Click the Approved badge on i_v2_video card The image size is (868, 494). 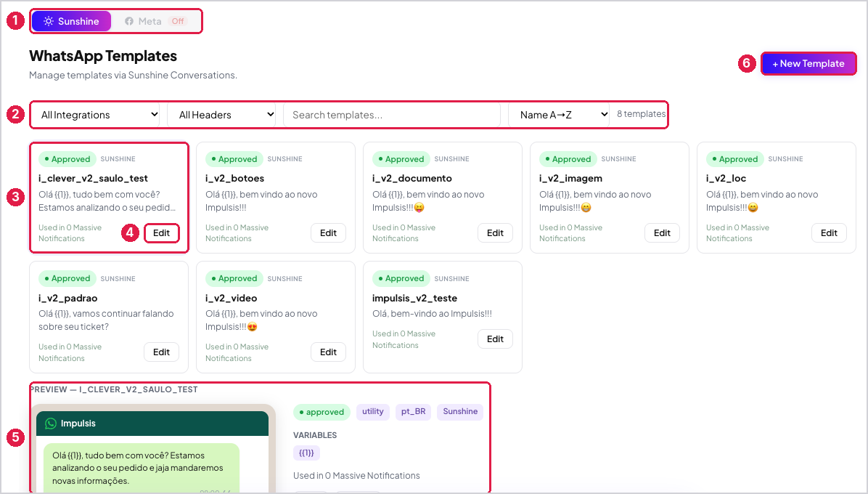234,278
